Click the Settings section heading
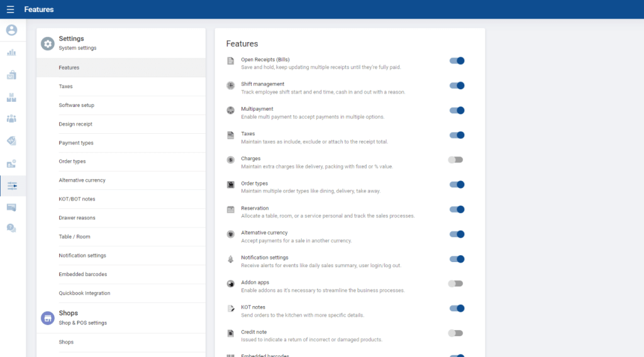This screenshot has height=357, width=644. [71, 38]
